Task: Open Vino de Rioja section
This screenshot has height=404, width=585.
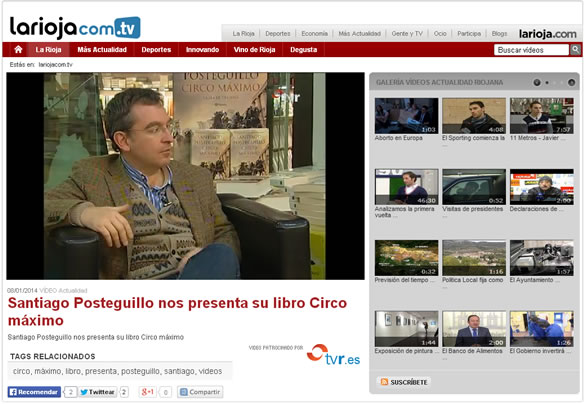Action: tap(254, 50)
